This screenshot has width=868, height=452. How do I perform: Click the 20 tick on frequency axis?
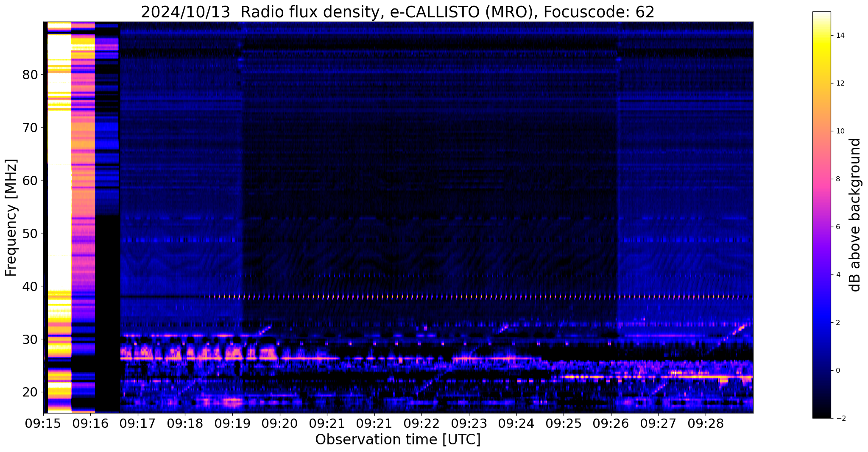(30, 393)
